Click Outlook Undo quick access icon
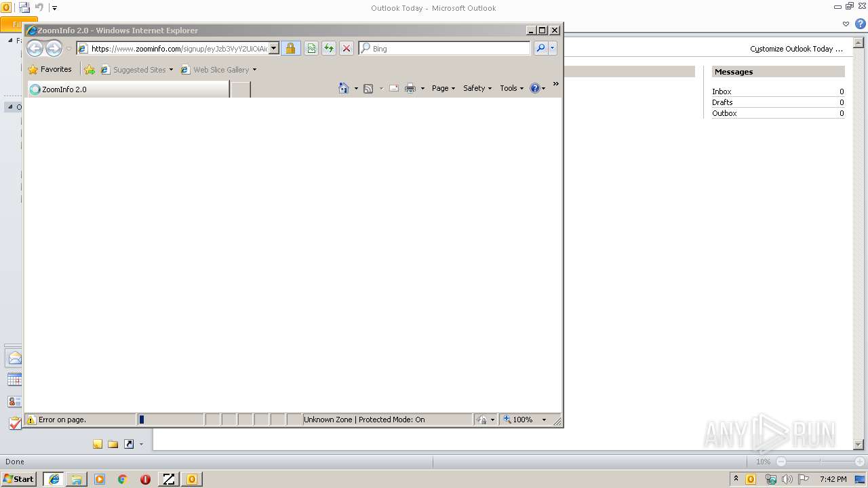This screenshot has width=868, height=488. click(39, 8)
